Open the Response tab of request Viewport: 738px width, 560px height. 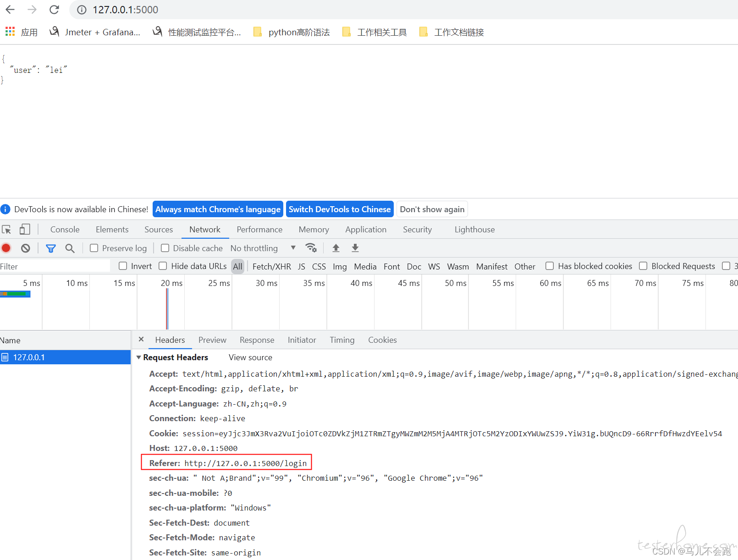(257, 340)
